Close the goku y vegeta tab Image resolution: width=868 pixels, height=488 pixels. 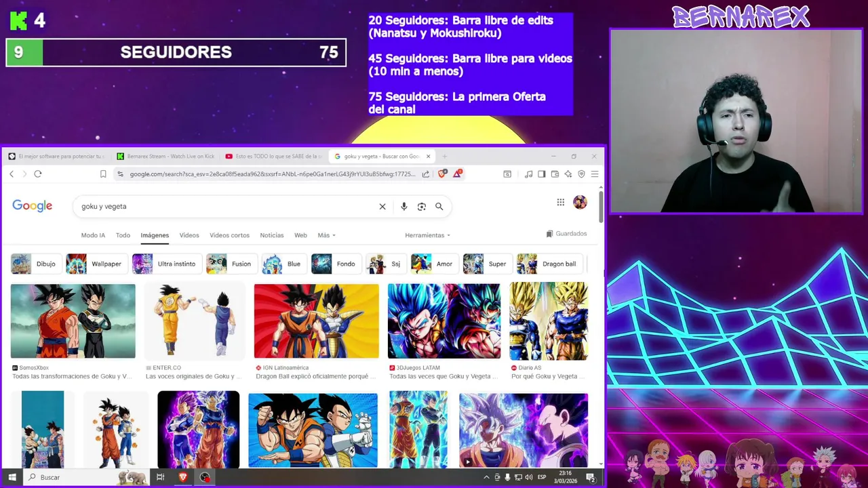[x=428, y=156]
